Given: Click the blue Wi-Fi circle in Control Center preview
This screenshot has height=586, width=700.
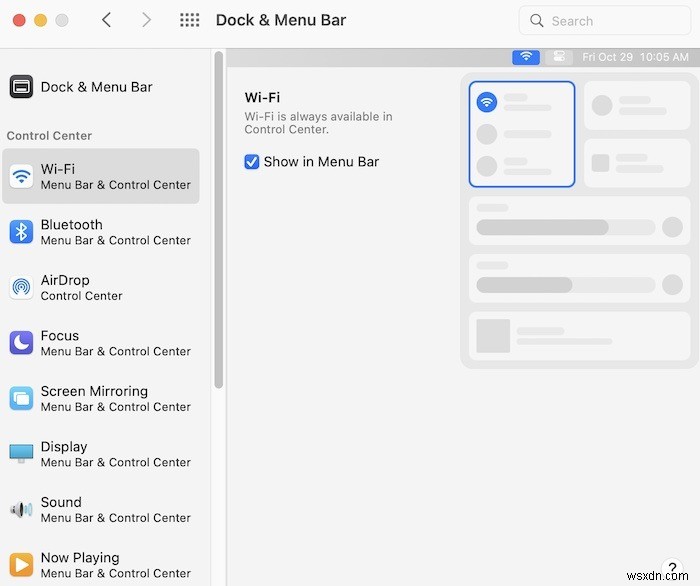Looking at the screenshot, I should (487, 102).
